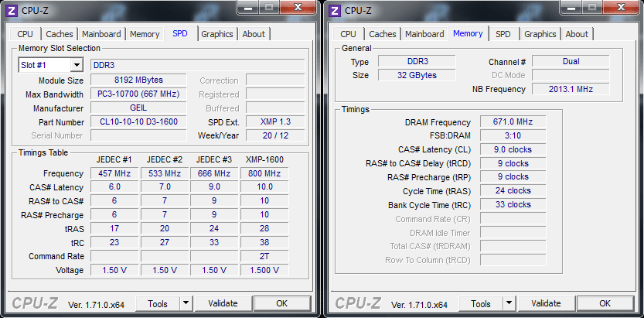Click CAS# Latency (CL) value 9.0 clocks
The height and width of the screenshot is (318, 644).
tap(513, 149)
